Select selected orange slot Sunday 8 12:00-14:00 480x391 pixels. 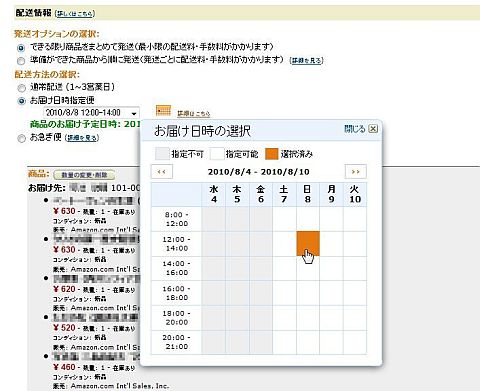[308, 244]
